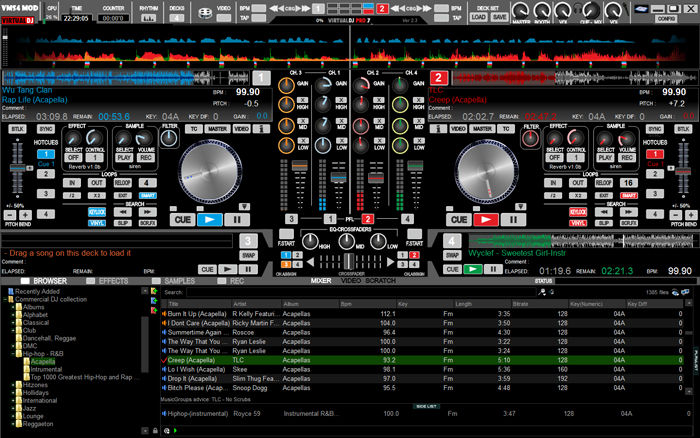Screen dimensions: 700x438
Task: Fast-forward deck 1 with search forward button
Action: coord(147,212)
